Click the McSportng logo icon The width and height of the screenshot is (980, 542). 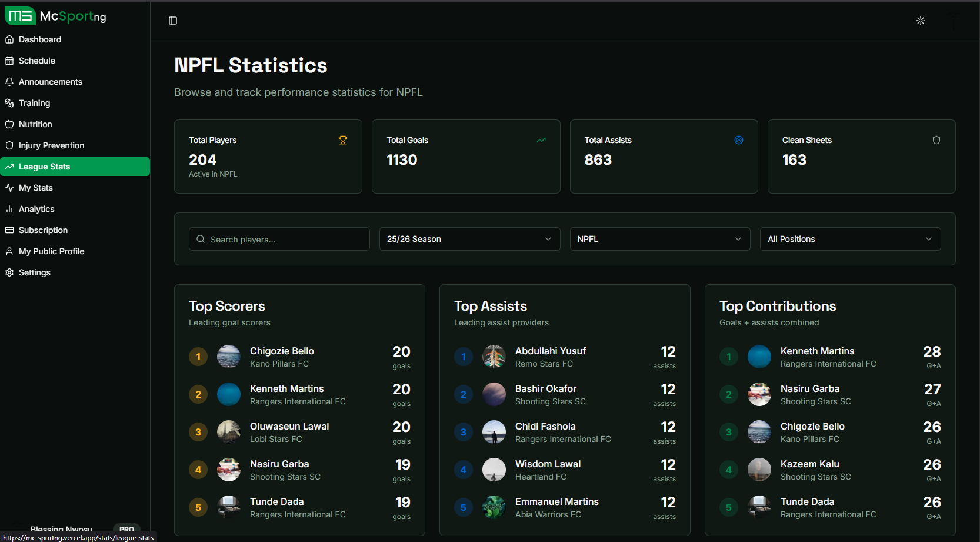[x=21, y=16]
